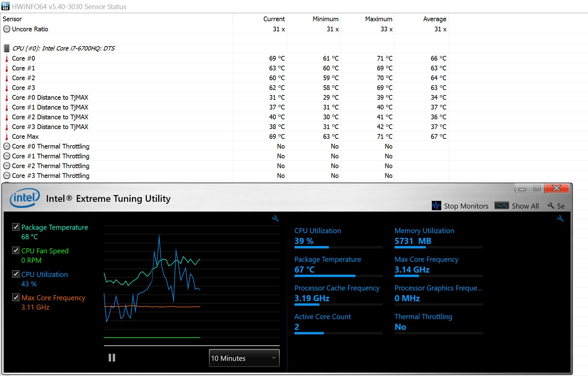588x376 pixels.
Task: Click clock icon for Core #3 Thermal Throttling
Action: point(6,176)
